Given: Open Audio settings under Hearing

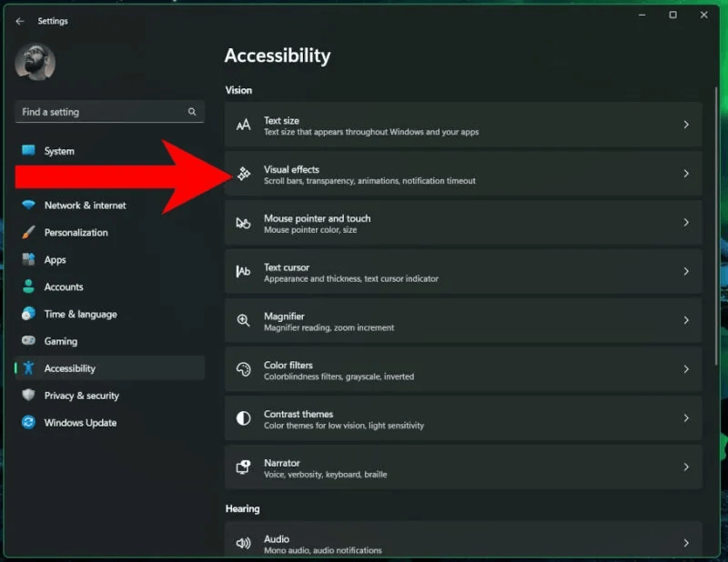Looking at the screenshot, I should pos(463,540).
